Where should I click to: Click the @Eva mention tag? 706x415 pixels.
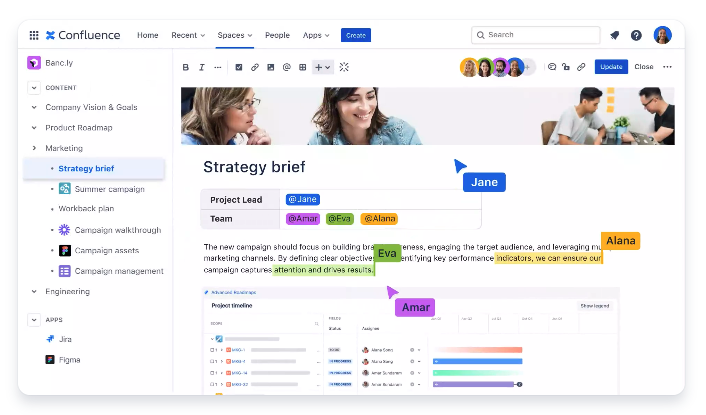pyautogui.click(x=339, y=219)
